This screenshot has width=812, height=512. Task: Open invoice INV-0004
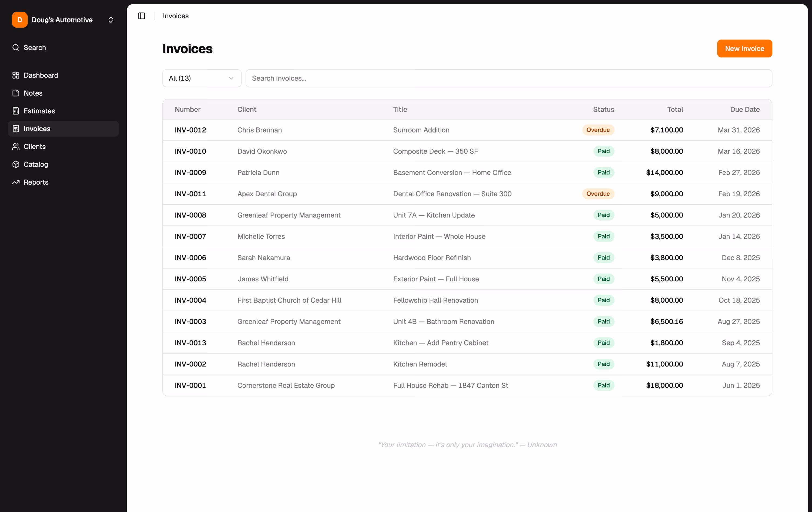tap(467, 300)
